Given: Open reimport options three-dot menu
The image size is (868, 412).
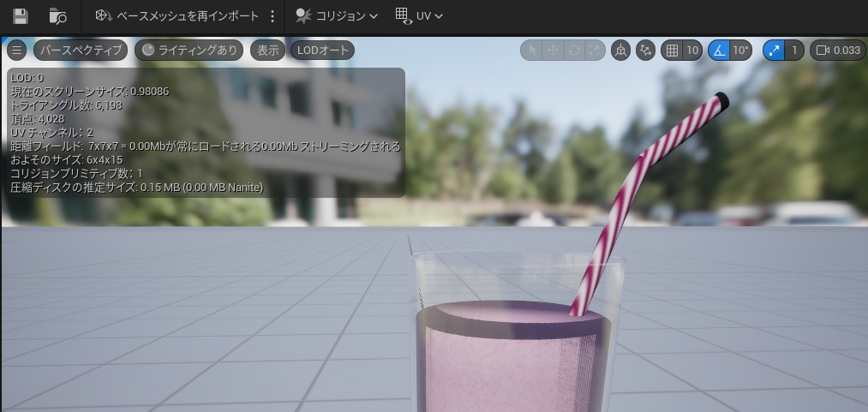Looking at the screenshot, I should pyautogui.click(x=272, y=16).
